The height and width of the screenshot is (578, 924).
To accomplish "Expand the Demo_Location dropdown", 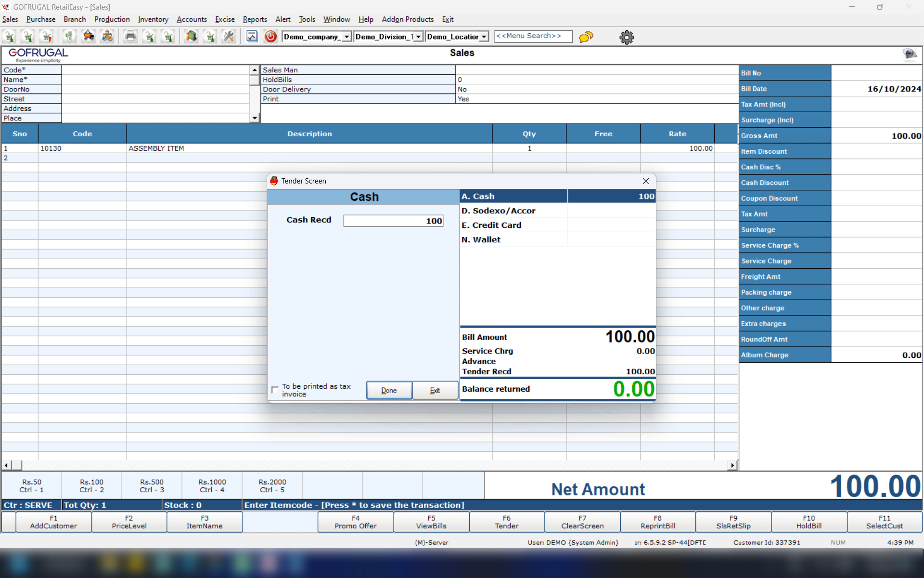I will click(x=484, y=37).
